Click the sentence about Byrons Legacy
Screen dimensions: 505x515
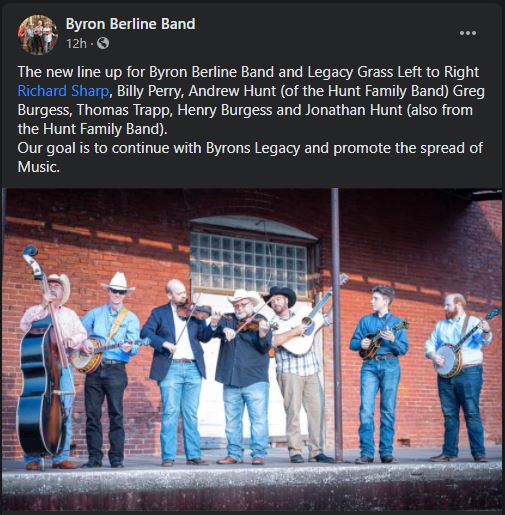[250, 157]
